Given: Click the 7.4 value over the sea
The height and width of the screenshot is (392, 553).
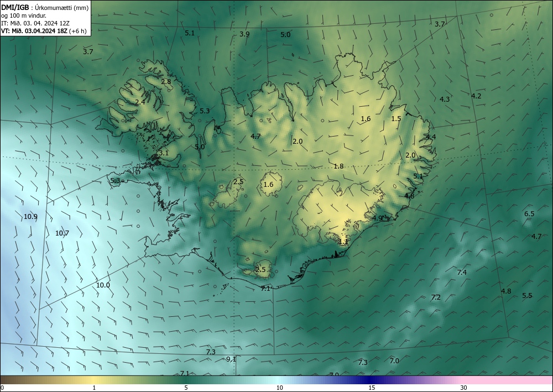Looking at the screenshot, I should pos(462,272).
